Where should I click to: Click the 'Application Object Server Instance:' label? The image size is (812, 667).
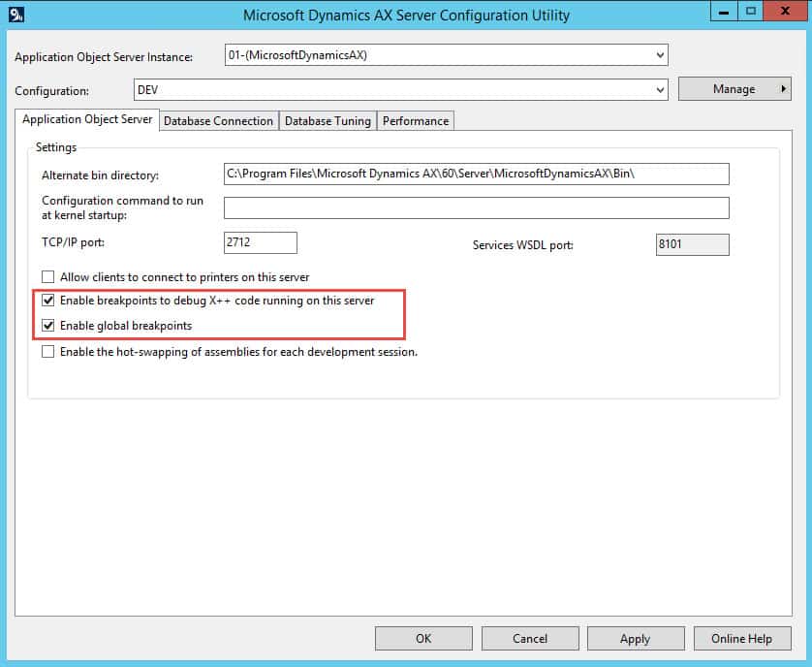coord(104,57)
